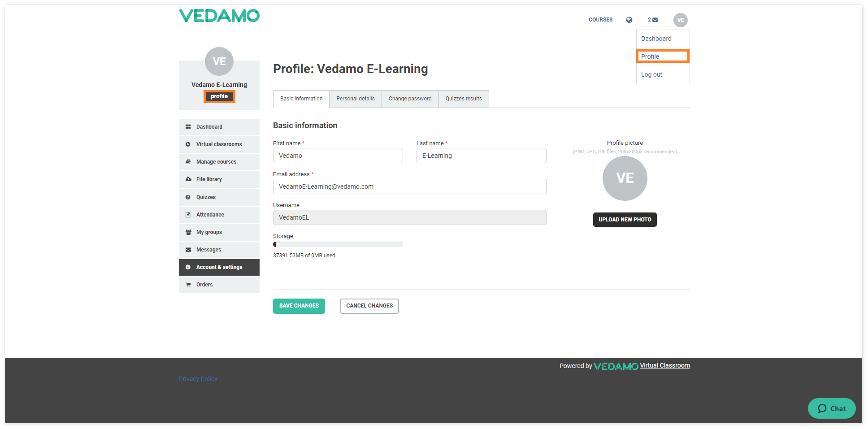868x429 pixels.
Task: Click the SAVE CHANGES button
Action: click(299, 306)
